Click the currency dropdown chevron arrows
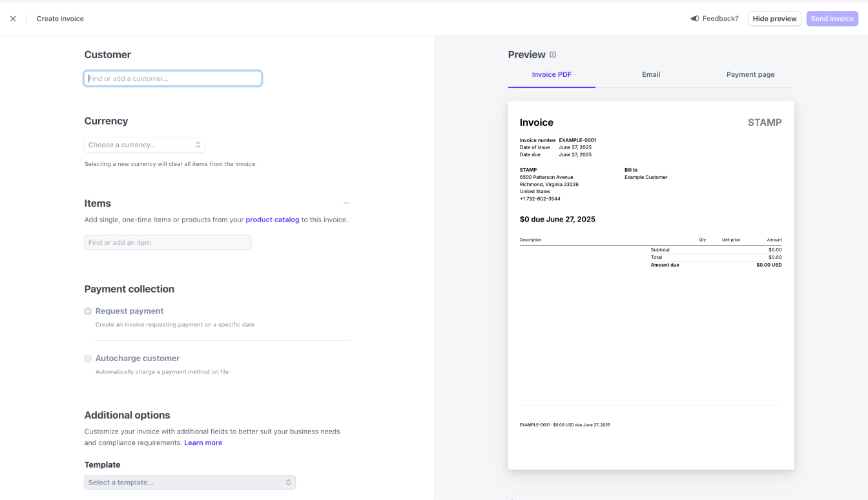This screenshot has height=500, width=868. (198, 145)
